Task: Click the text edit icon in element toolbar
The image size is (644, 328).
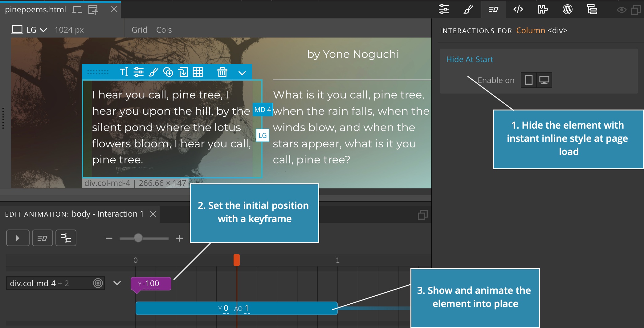Action: coord(124,72)
